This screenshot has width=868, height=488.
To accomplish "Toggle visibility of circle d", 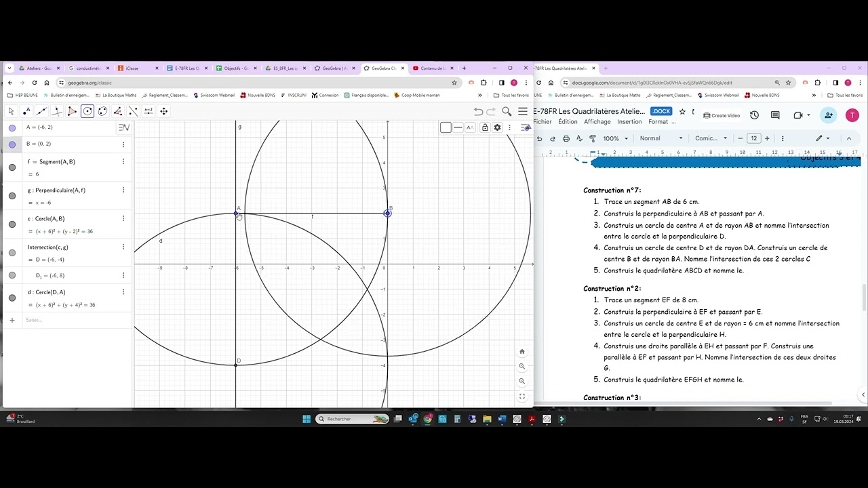I will tap(12, 298).
